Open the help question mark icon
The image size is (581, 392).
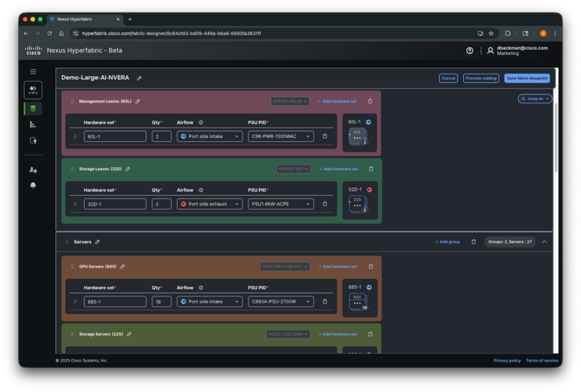pyautogui.click(x=470, y=50)
